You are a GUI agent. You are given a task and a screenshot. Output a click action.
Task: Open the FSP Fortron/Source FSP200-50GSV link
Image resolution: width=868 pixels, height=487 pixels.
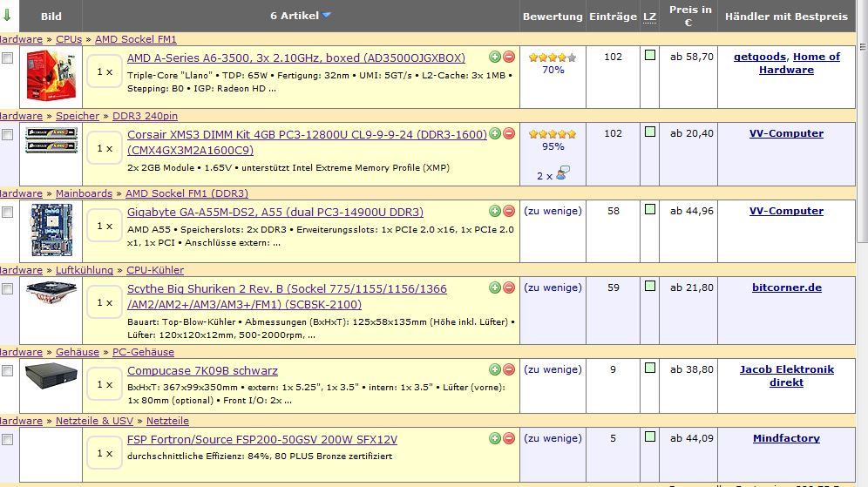[262, 439]
